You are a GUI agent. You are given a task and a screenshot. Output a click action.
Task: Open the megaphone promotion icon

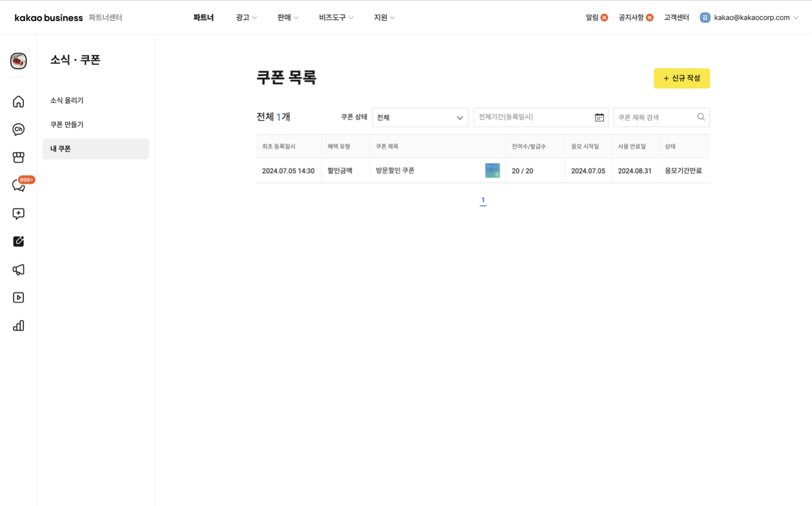pos(19,269)
